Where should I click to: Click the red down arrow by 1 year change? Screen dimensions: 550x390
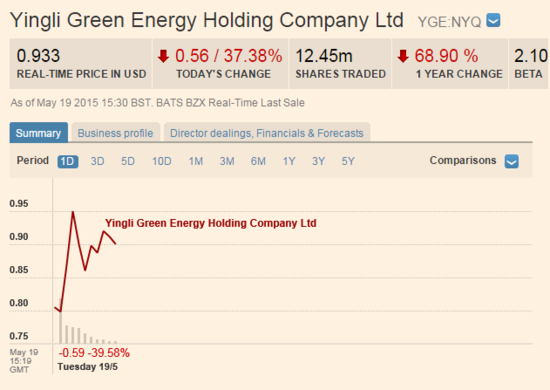[x=403, y=56]
